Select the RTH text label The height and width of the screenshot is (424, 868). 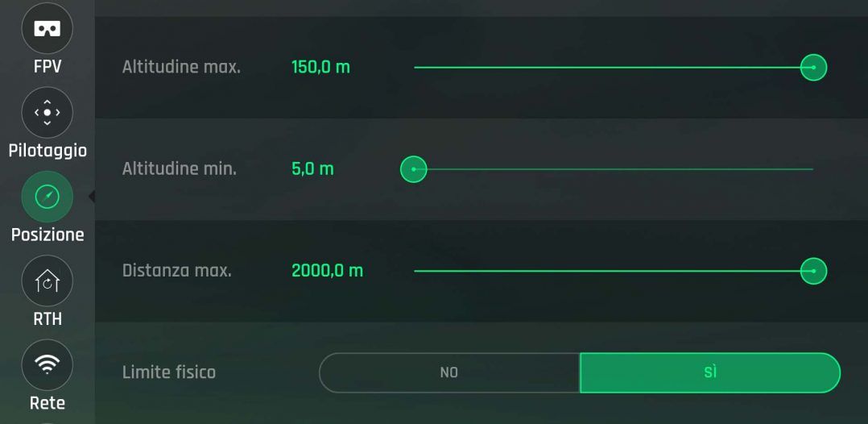(47, 319)
